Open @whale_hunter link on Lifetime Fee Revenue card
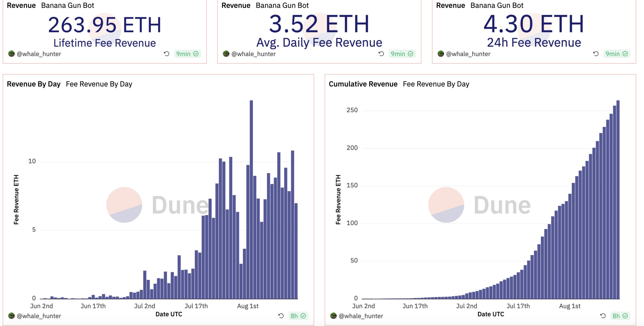The image size is (644, 326). click(39, 54)
